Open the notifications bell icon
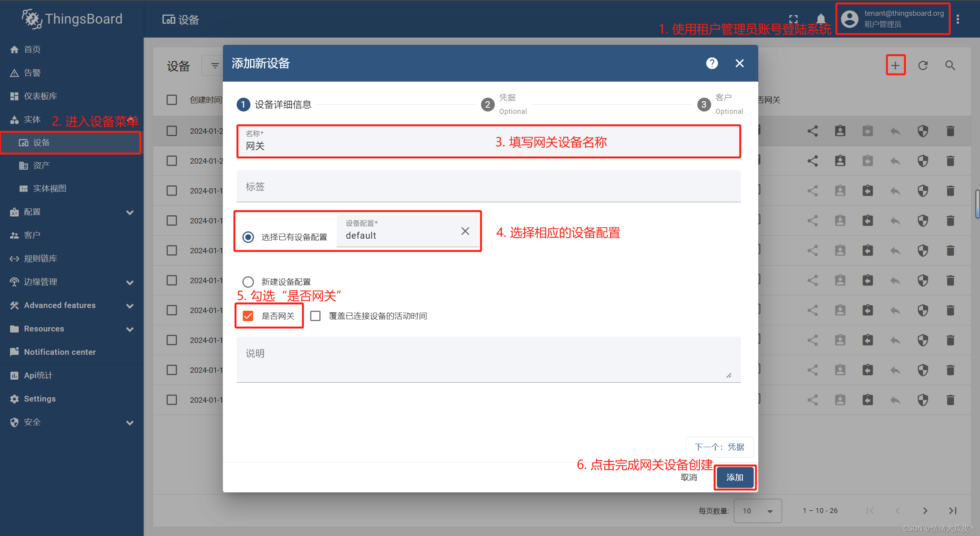The image size is (980, 536). click(821, 19)
